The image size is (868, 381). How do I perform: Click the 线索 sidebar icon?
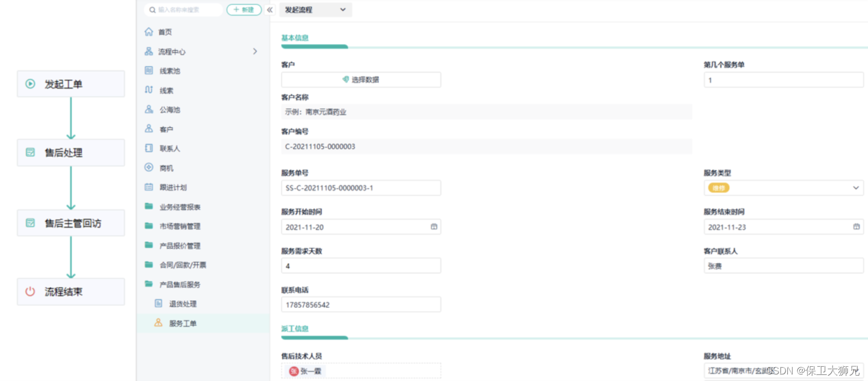pos(149,90)
